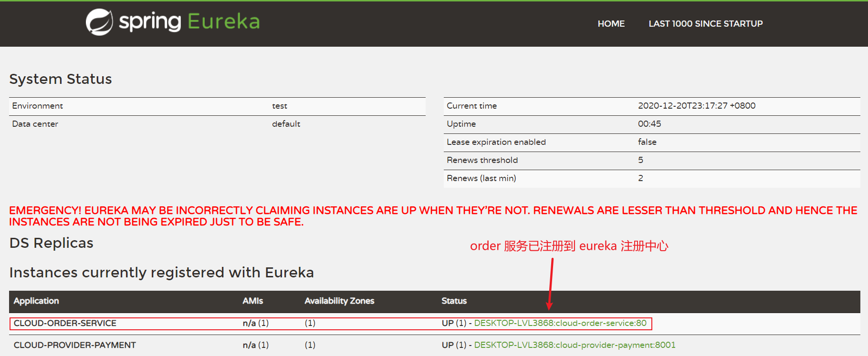Click the System Status heading

(61, 79)
